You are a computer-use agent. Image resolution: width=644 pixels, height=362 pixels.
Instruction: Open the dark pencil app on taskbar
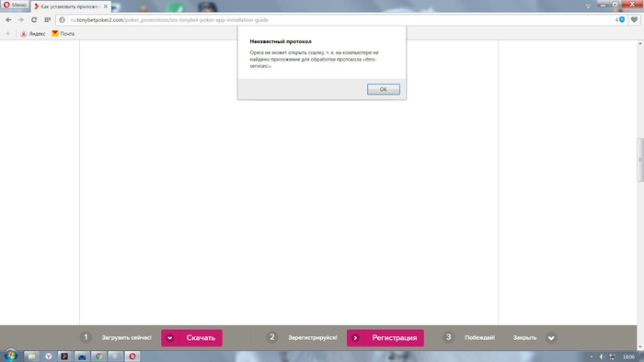64,356
